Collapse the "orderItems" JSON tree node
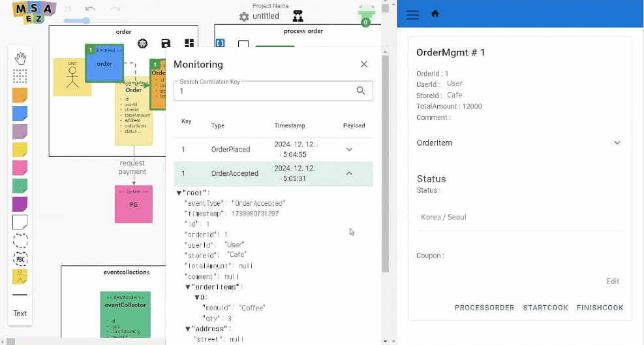This screenshot has width=644, height=345. pyautogui.click(x=188, y=287)
